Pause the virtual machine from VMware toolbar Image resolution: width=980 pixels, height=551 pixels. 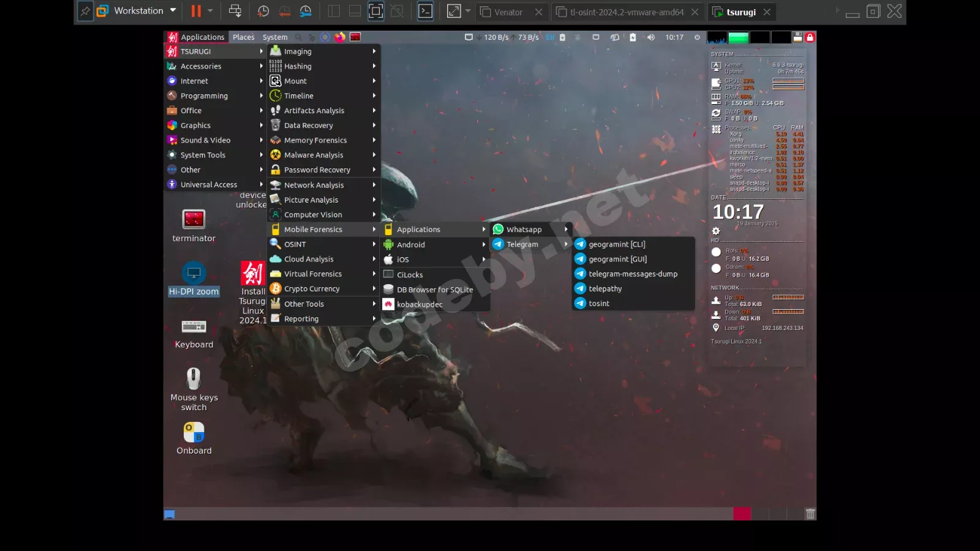tap(196, 11)
